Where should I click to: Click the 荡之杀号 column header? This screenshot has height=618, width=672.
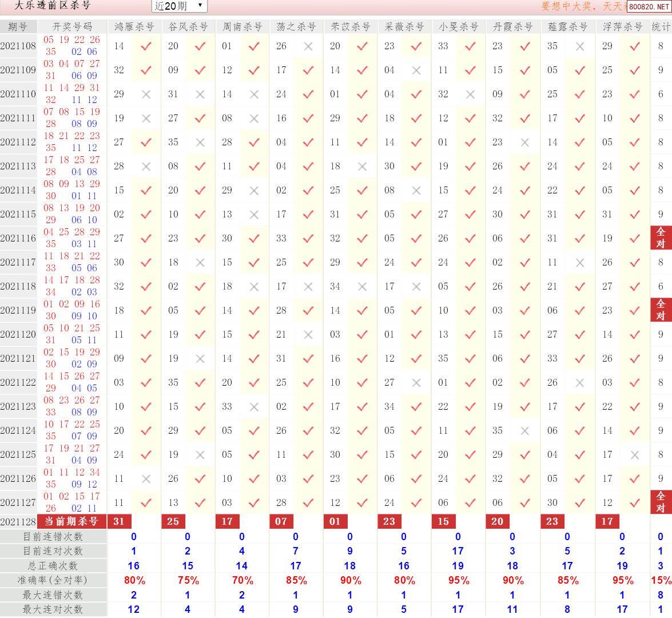tap(296, 26)
